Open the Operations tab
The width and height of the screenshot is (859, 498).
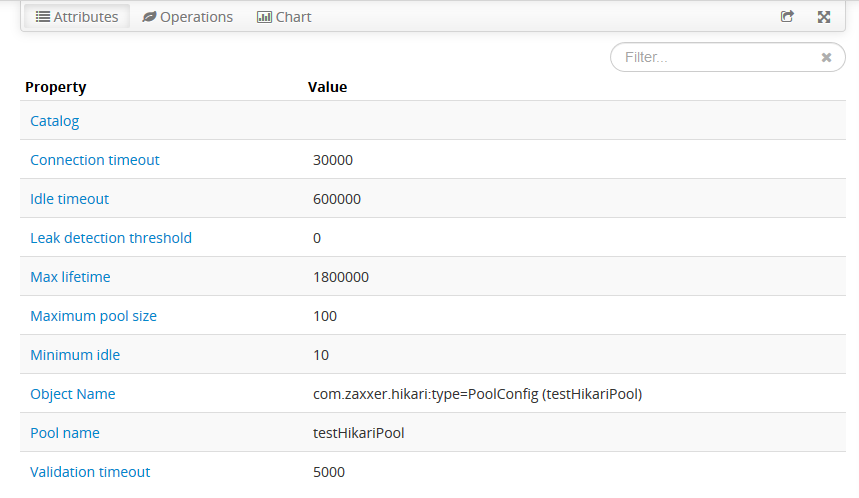point(188,17)
